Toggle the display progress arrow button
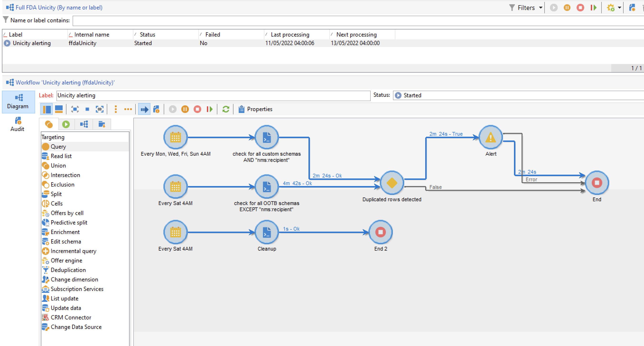The image size is (644, 346). [x=144, y=109]
